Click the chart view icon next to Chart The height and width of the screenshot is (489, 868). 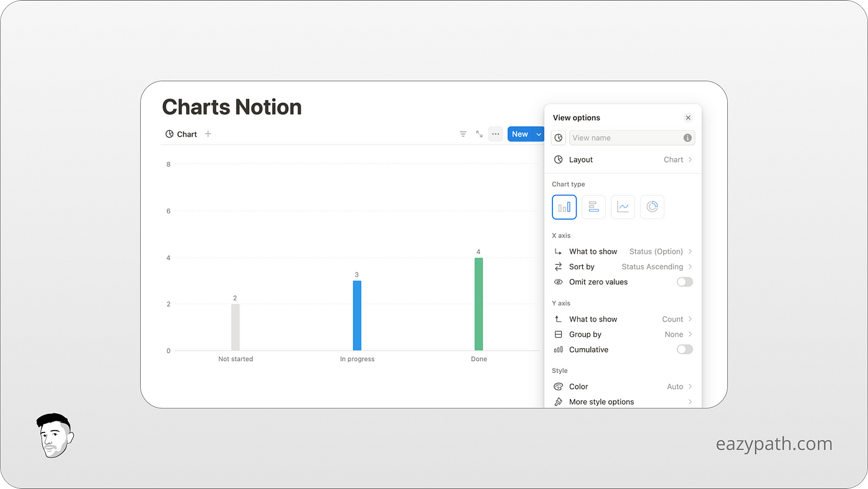(169, 133)
